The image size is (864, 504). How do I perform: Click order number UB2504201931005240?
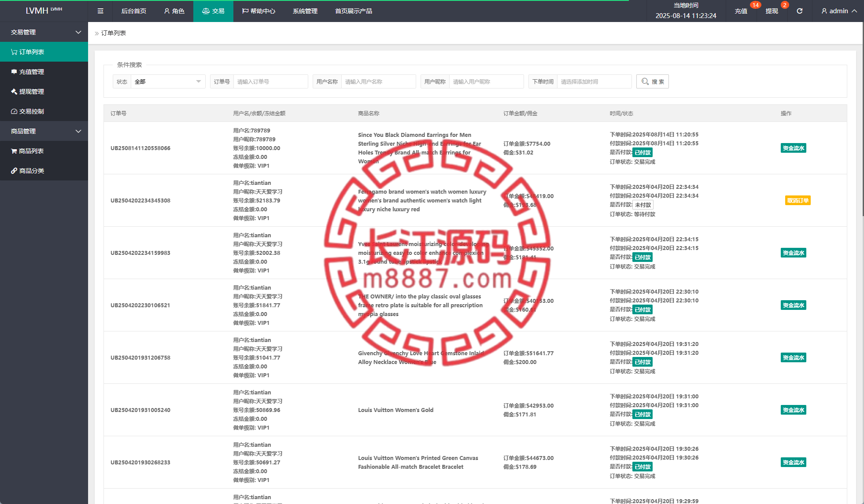140,410
